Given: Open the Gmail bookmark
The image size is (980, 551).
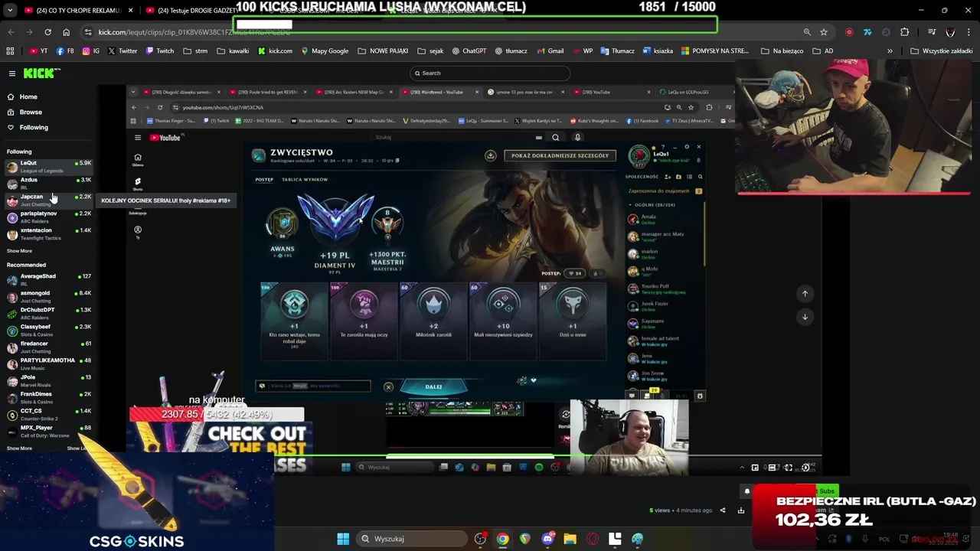Looking at the screenshot, I should tap(550, 51).
